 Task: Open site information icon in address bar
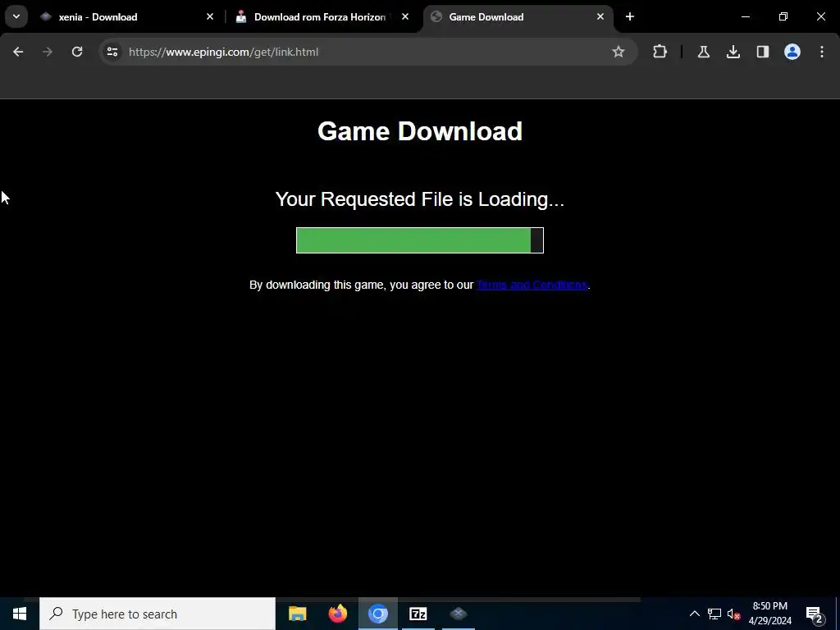click(112, 52)
